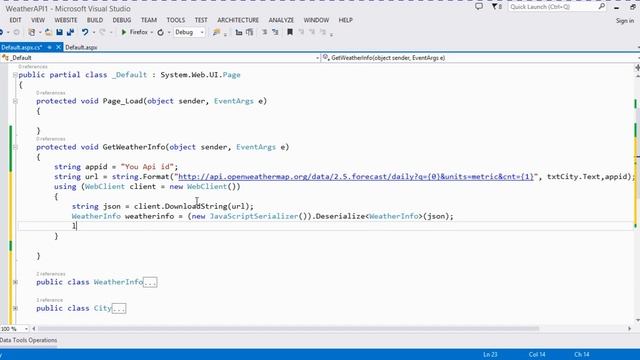Click the 'Col 14' status bar entry
The height and width of the screenshot is (360, 640).
(537, 355)
